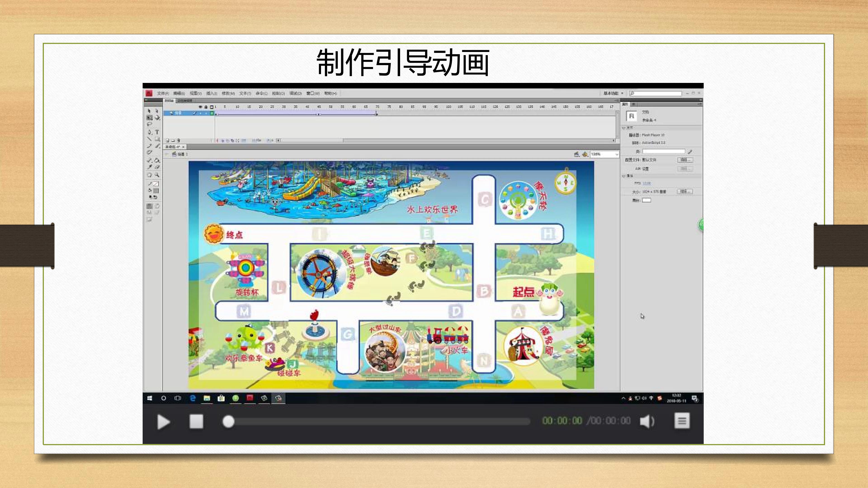Click the video player stop button
Viewport: 868px width, 488px height.
(x=196, y=421)
